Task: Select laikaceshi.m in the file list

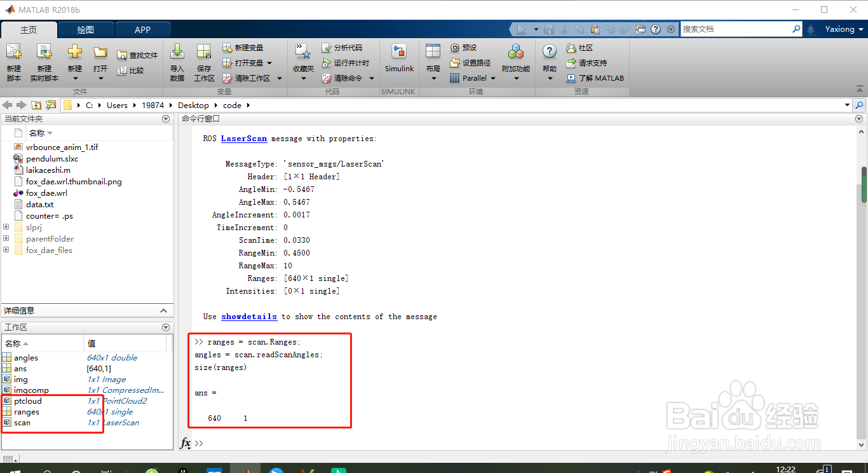Action: coord(48,170)
